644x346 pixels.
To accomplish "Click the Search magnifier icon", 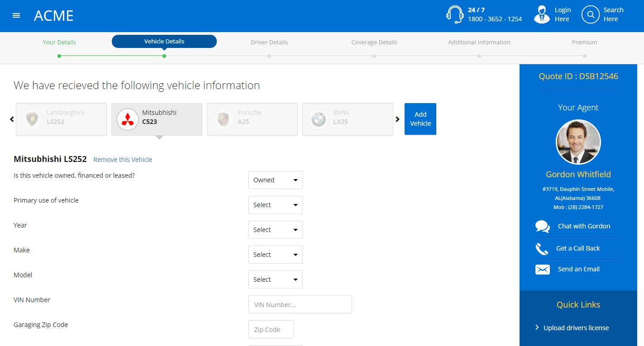I will point(591,14).
